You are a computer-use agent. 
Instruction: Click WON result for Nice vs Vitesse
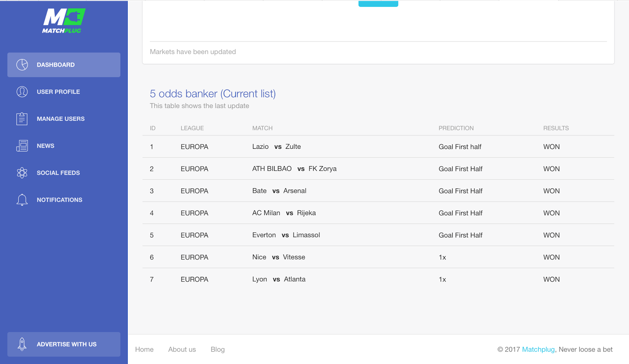(x=552, y=257)
